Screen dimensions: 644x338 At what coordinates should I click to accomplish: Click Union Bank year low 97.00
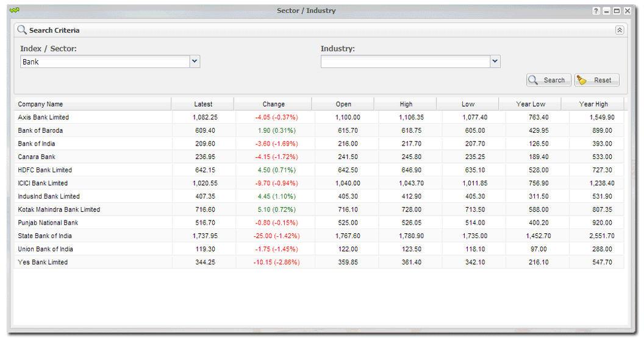[538, 248]
